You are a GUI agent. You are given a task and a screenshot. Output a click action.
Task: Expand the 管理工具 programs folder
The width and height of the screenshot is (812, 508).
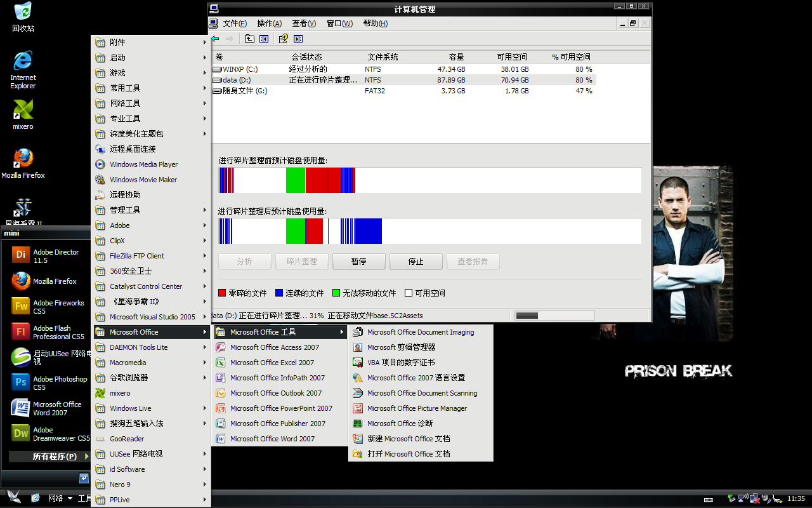[151, 210]
